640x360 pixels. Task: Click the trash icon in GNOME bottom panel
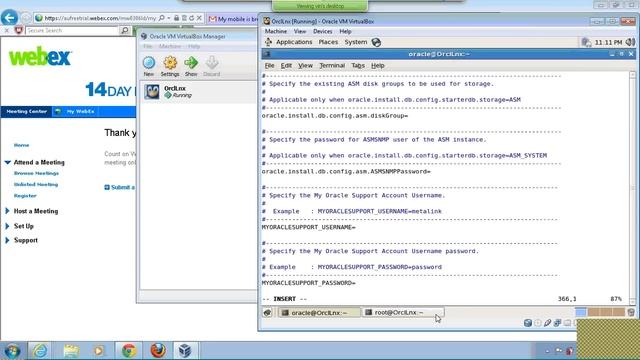(631, 313)
